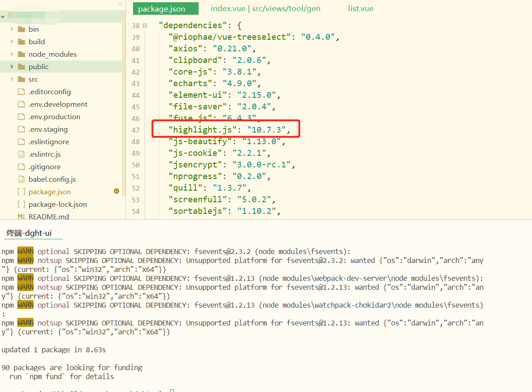
Task: Click the .env.staging file icon
Action: pos(21,129)
